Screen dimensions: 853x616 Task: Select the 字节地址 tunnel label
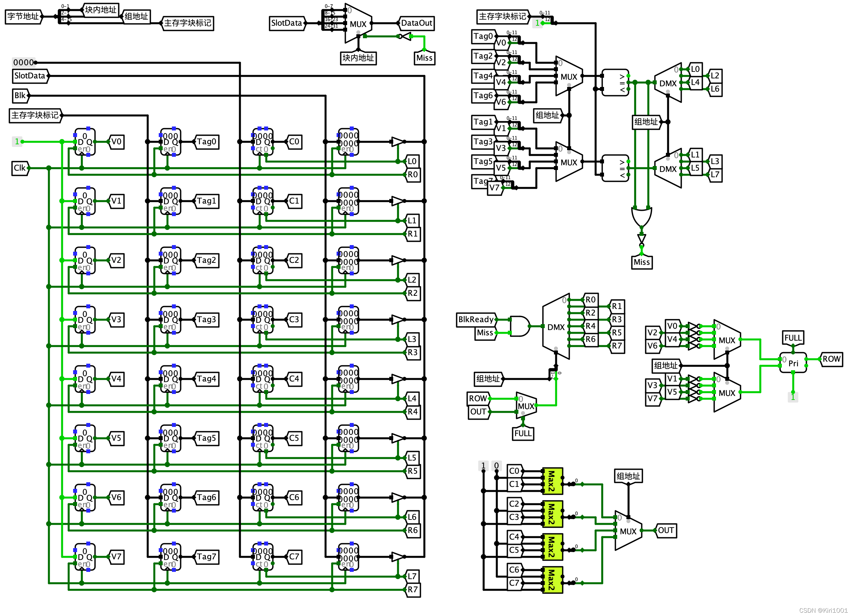click(x=23, y=16)
